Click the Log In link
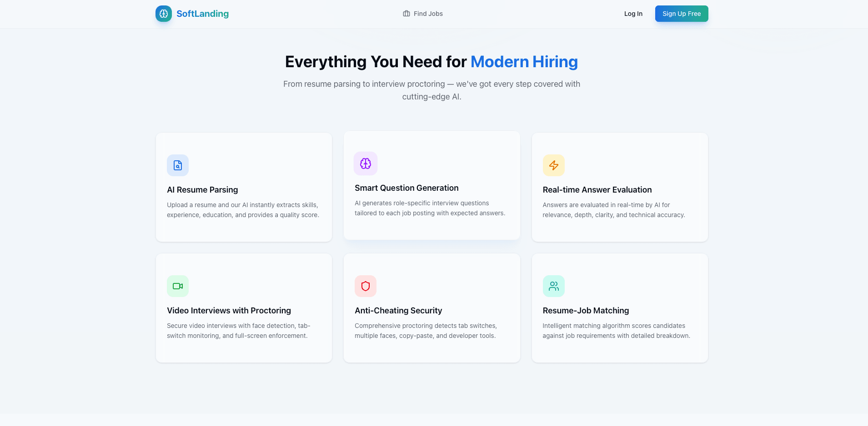868x426 pixels. [633, 14]
